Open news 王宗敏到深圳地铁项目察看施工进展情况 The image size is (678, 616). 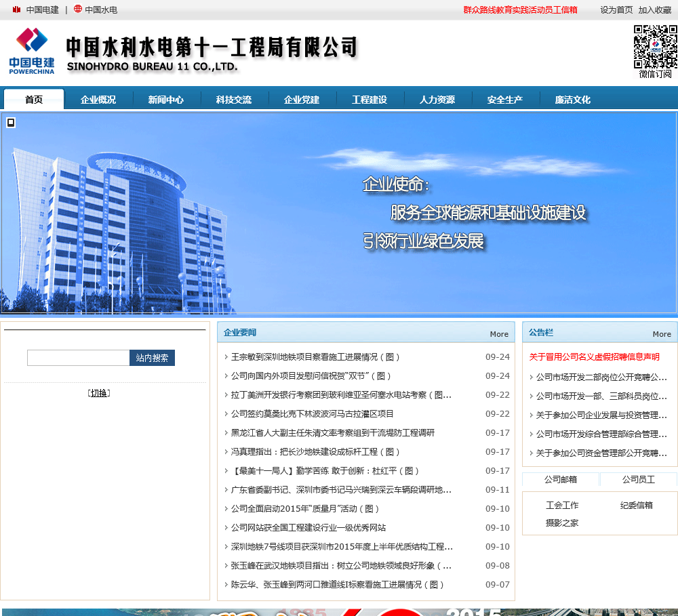tap(315, 357)
